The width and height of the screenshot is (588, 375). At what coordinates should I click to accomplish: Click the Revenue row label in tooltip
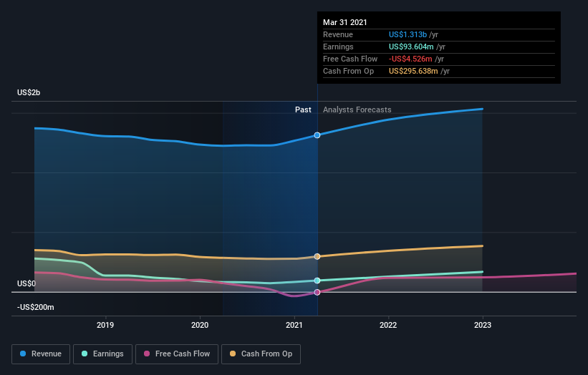click(338, 34)
